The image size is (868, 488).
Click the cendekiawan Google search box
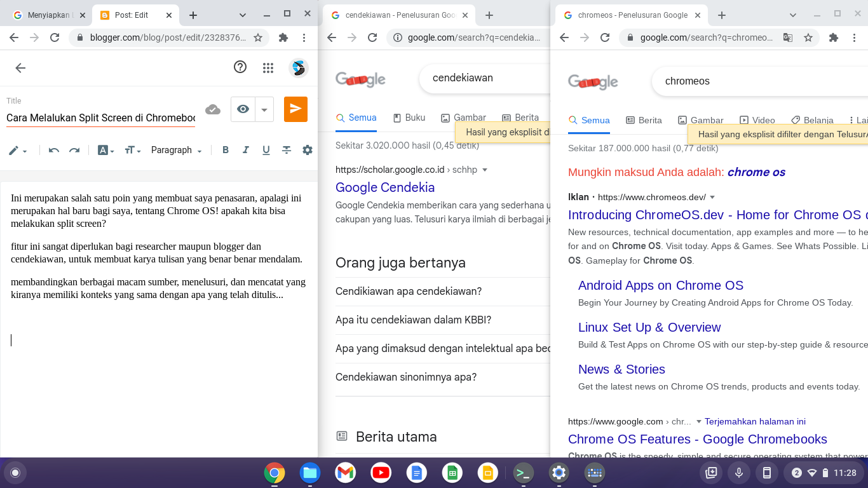(x=485, y=78)
